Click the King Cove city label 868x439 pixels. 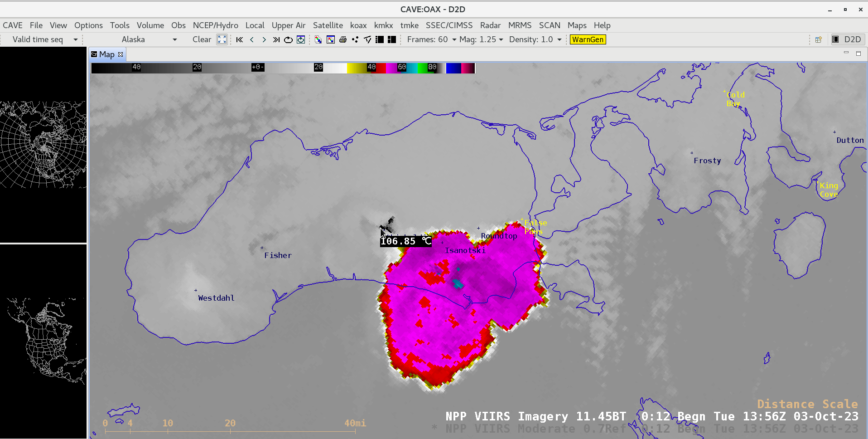(829, 190)
